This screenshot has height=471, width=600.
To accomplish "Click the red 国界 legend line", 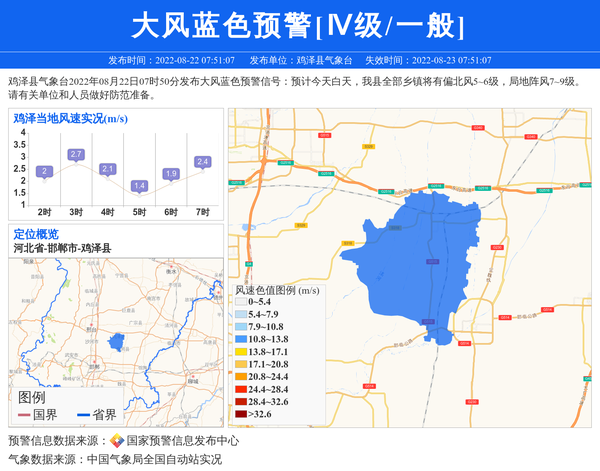I will [x=23, y=415].
